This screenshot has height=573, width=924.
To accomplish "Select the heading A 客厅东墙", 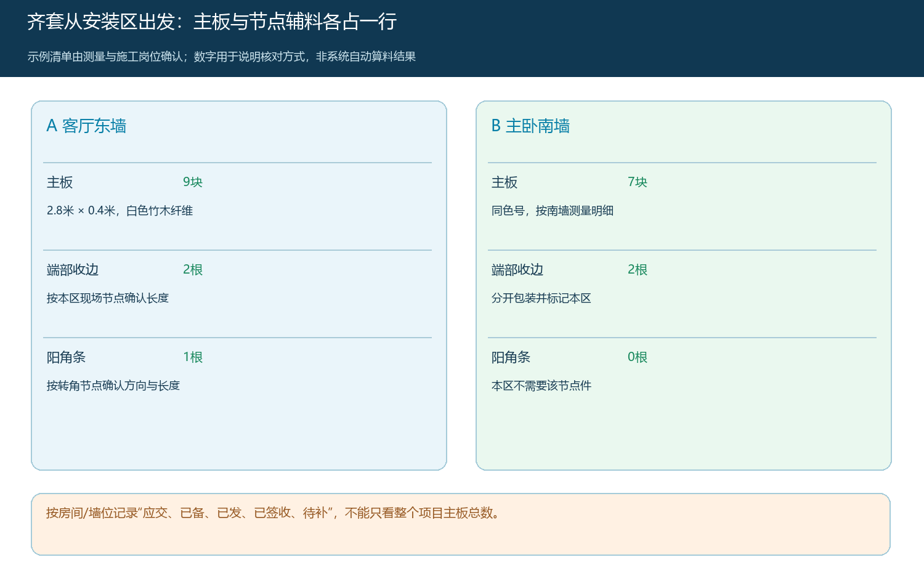I will tap(86, 126).
